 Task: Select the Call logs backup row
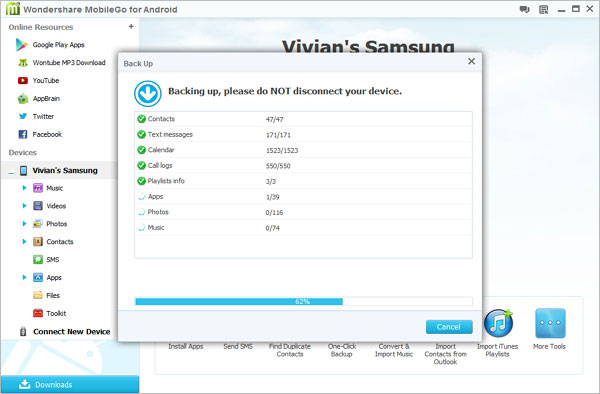click(303, 166)
